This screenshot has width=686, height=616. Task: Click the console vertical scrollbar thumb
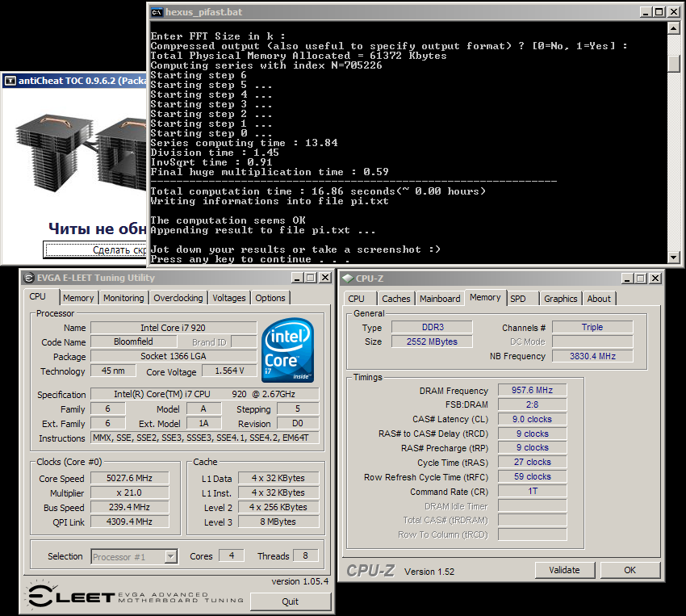pos(674,64)
